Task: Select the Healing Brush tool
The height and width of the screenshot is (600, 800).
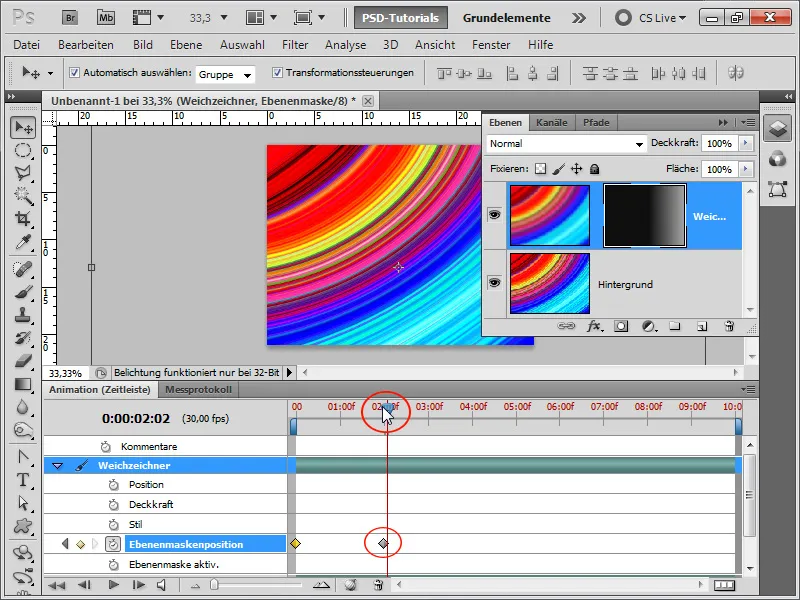Action: [23, 269]
